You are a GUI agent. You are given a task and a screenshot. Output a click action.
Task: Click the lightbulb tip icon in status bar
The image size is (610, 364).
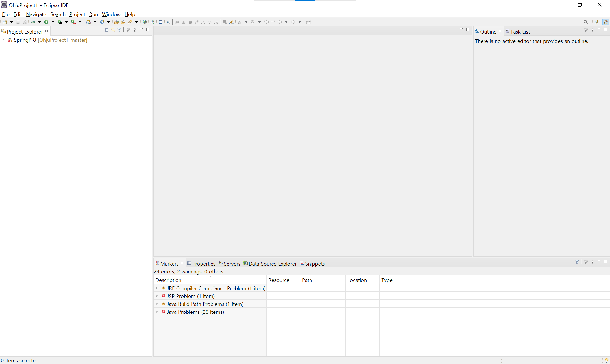(607, 360)
